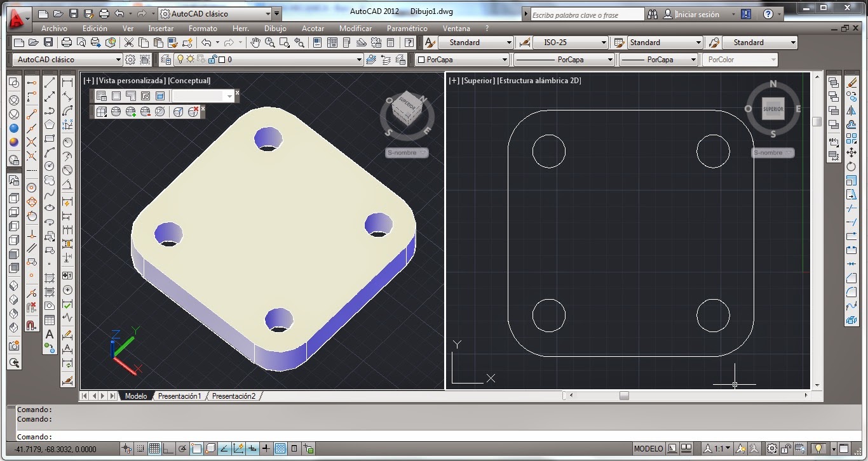Click the blue Sphere tool icon
Viewport: 868px width, 461px height.
[x=13, y=128]
